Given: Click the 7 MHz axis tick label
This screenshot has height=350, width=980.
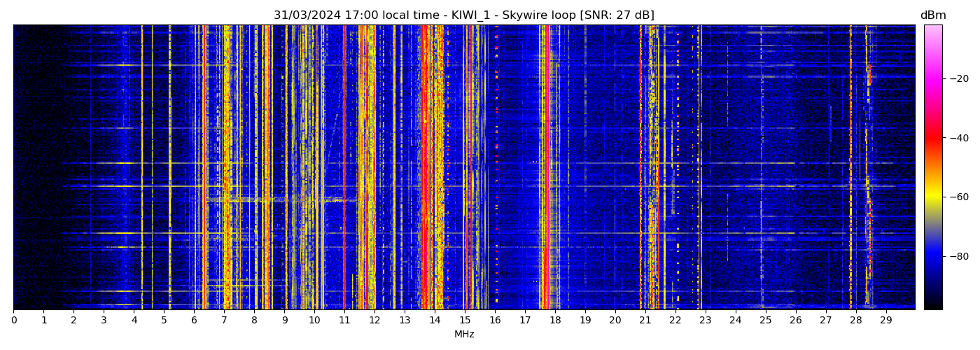Looking at the screenshot, I should tap(224, 321).
